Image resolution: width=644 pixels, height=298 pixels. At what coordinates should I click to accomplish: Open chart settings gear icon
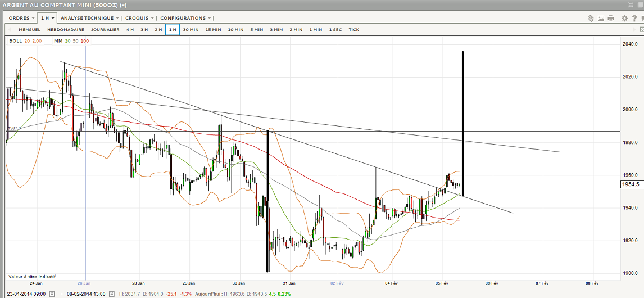624,18
